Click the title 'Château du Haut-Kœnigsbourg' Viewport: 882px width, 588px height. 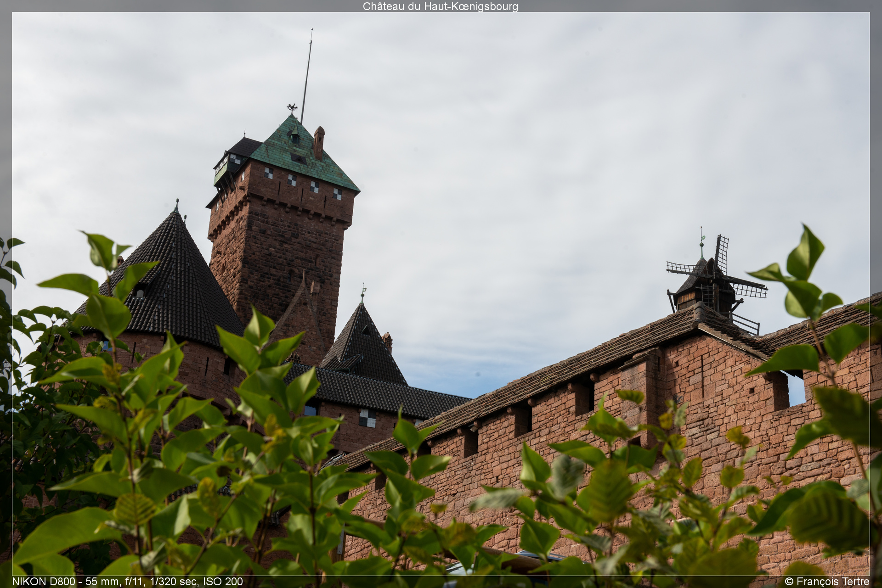pyautogui.click(x=441, y=6)
